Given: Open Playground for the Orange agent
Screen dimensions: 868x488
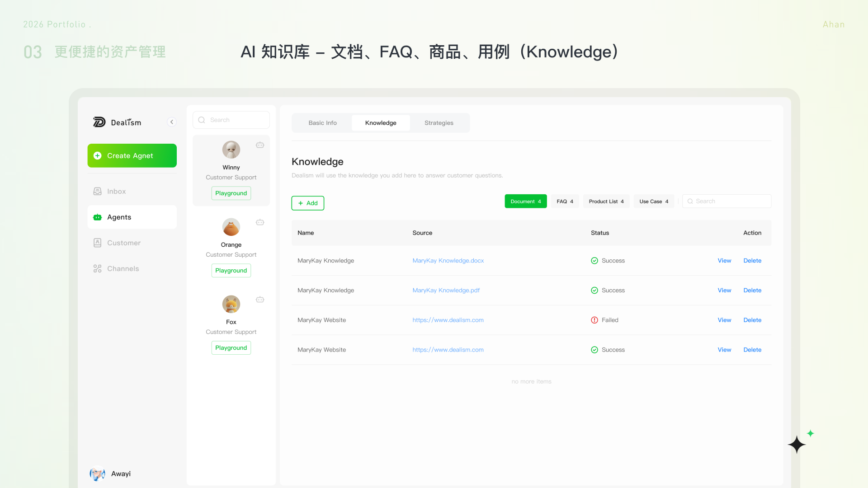Looking at the screenshot, I should (231, 271).
